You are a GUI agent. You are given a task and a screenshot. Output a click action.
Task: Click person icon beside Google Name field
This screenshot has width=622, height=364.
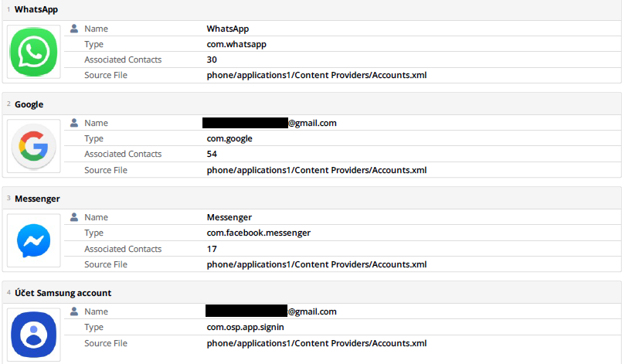(x=74, y=123)
